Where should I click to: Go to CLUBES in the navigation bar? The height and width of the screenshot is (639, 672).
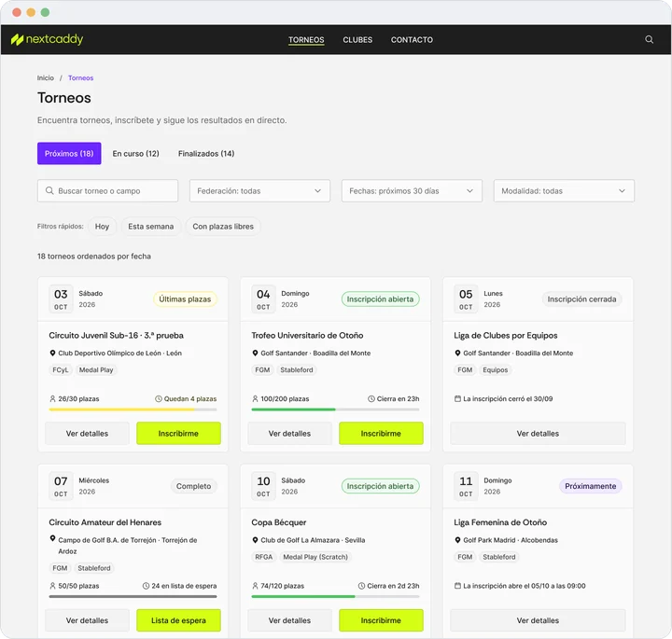pos(357,40)
